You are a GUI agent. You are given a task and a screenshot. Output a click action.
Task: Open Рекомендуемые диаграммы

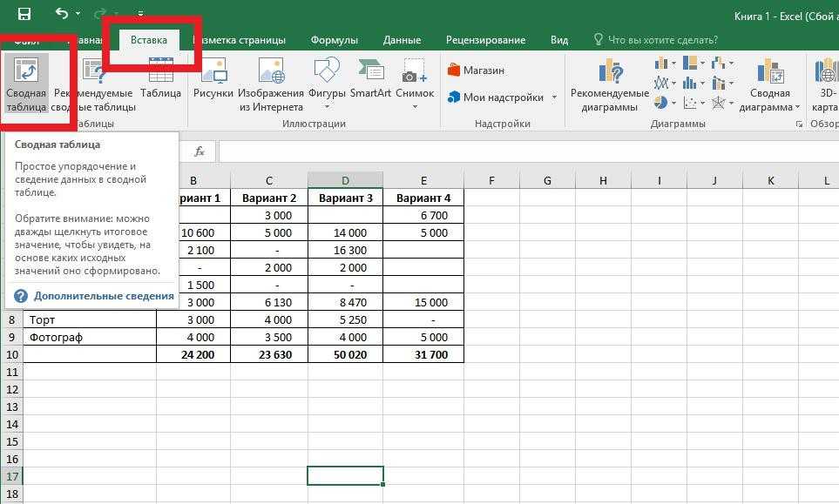(610, 84)
